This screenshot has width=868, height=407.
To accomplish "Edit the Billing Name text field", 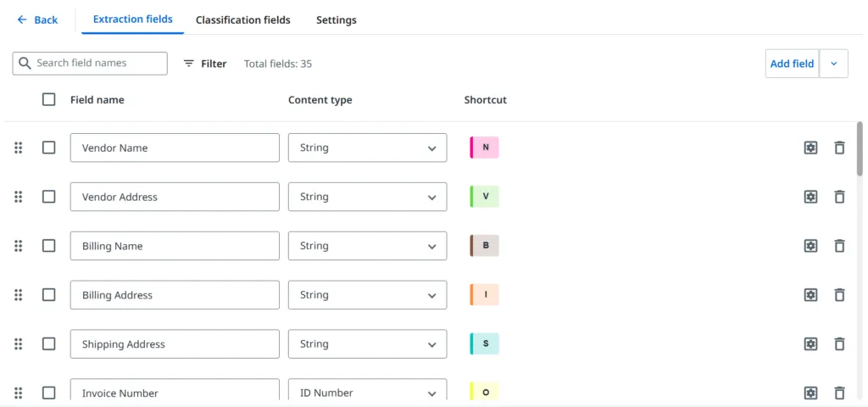I will (175, 246).
